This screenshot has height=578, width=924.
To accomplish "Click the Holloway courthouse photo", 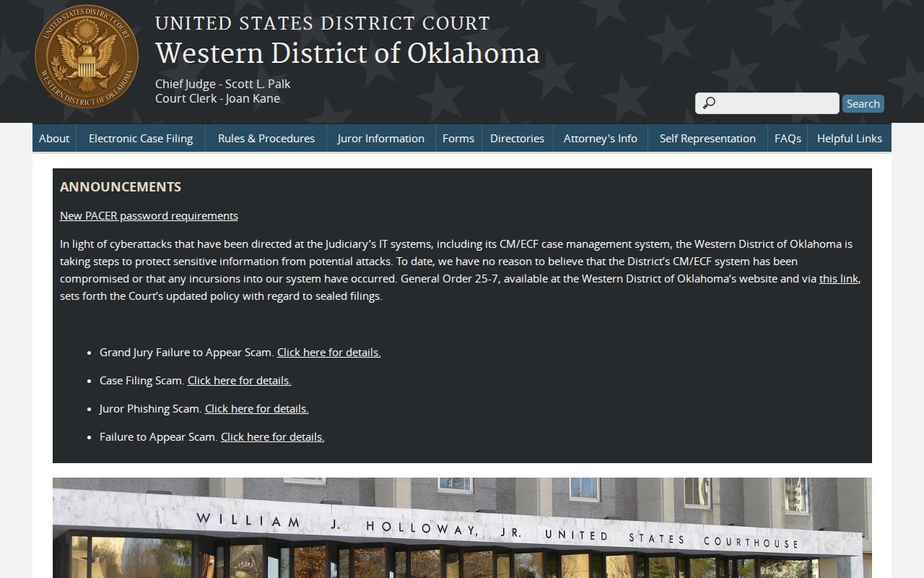I will (x=462, y=527).
